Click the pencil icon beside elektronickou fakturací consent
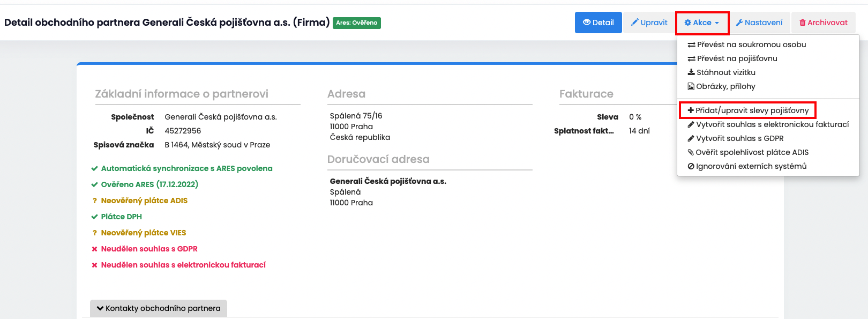Screen dimensions: 868x319 (x=691, y=124)
